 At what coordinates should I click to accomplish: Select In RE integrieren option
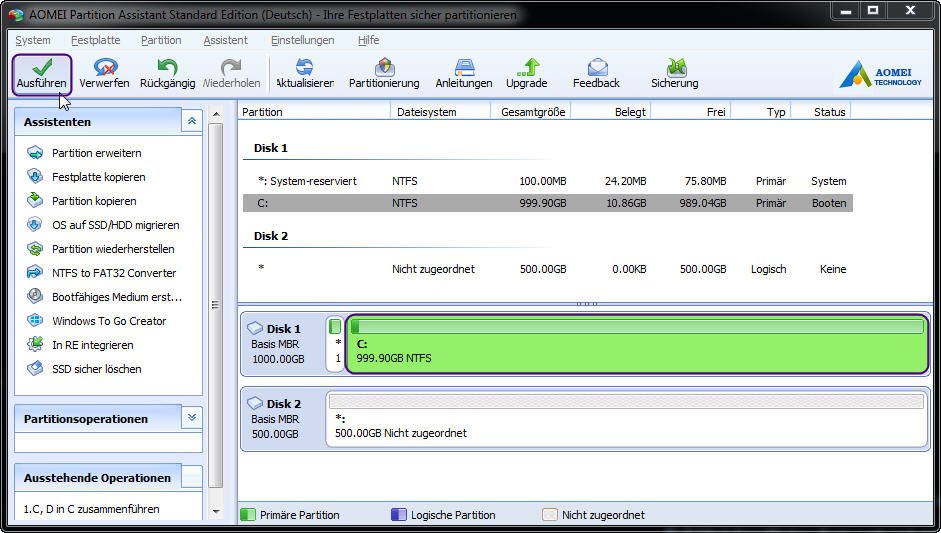92,345
